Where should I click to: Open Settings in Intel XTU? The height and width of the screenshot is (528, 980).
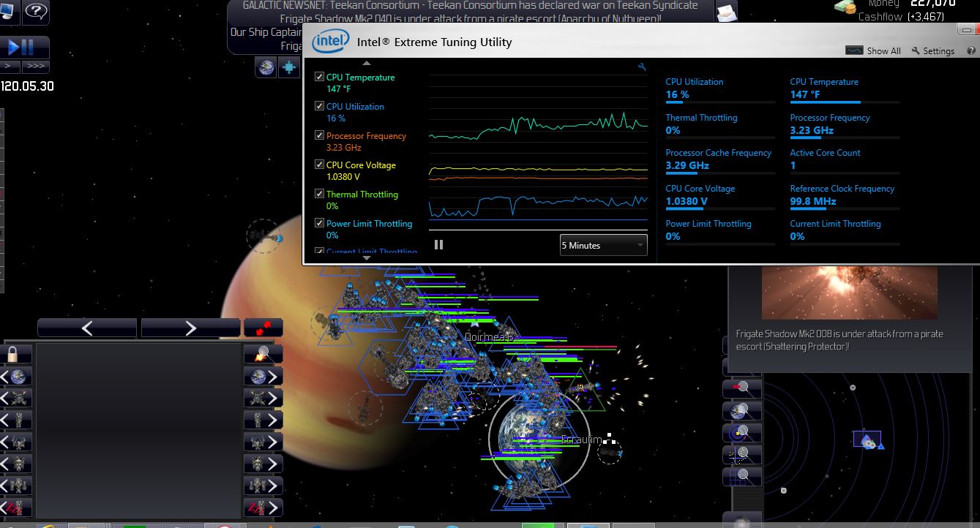[933, 50]
